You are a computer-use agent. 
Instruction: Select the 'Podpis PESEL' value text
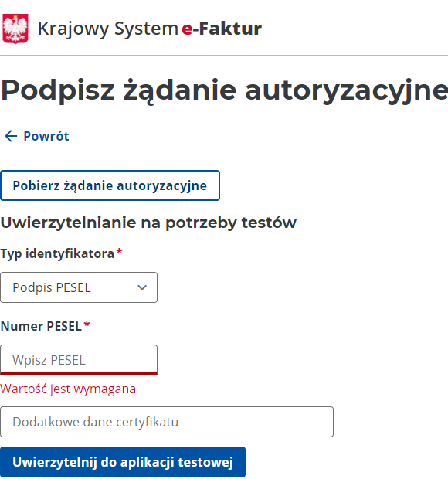point(52,287)
